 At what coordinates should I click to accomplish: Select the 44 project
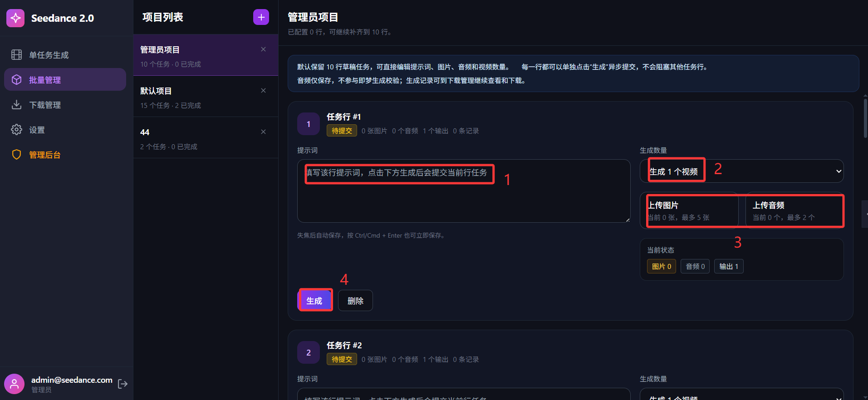(206, 137)
